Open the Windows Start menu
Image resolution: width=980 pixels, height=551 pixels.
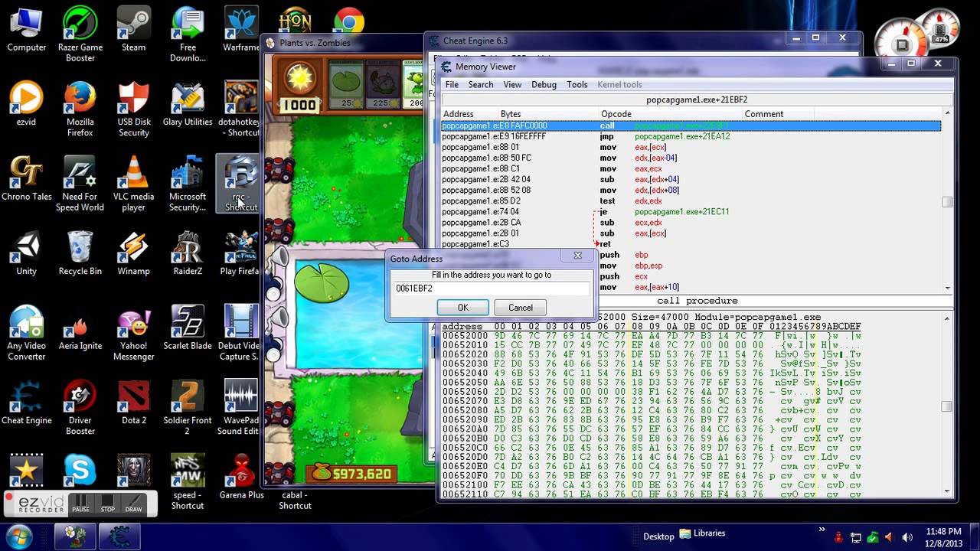[x=18, y=536]
